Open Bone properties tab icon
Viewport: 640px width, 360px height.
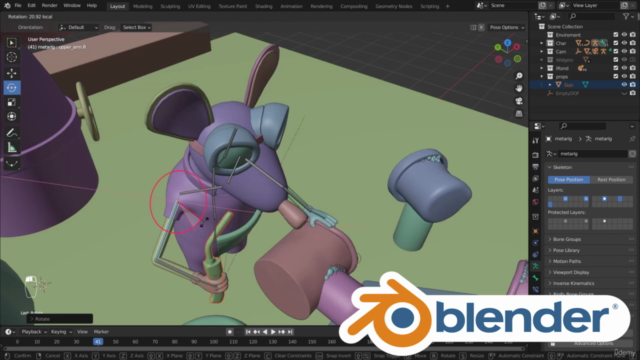(x=536, y=278)
